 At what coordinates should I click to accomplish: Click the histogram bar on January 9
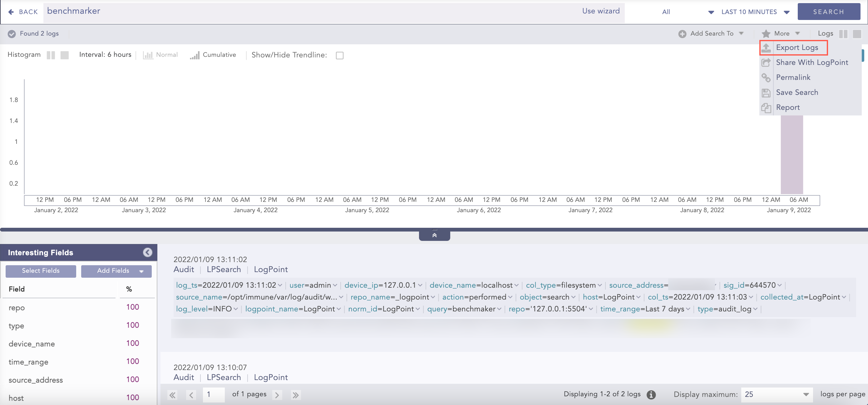(x=792, y=155)
